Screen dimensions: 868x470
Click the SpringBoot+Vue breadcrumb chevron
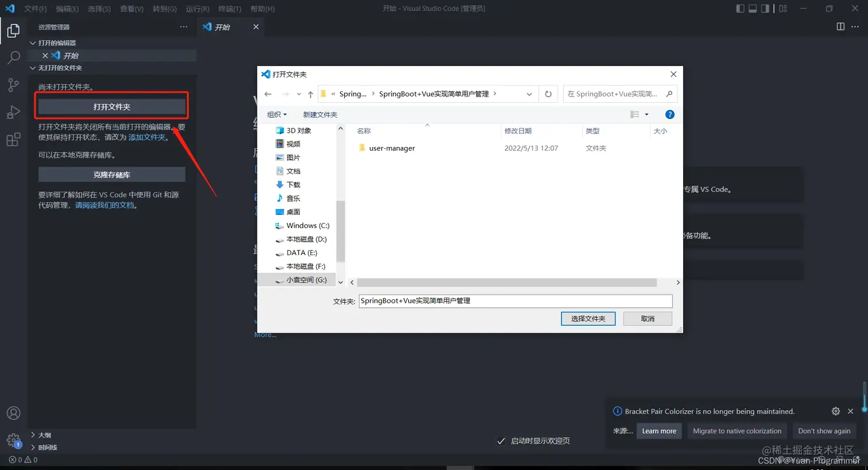(x=495, y=94)
